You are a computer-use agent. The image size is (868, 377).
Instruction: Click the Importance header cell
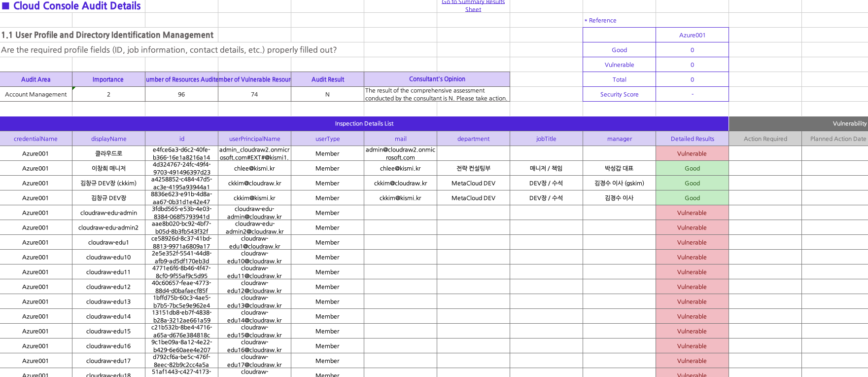click(108, 79)
